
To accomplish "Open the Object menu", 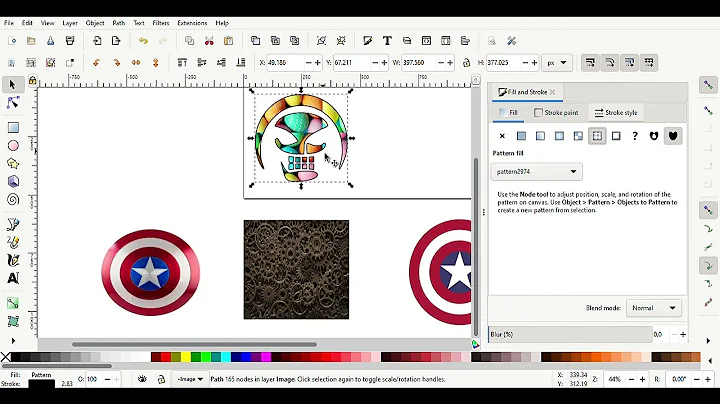I will coord(95,23).
